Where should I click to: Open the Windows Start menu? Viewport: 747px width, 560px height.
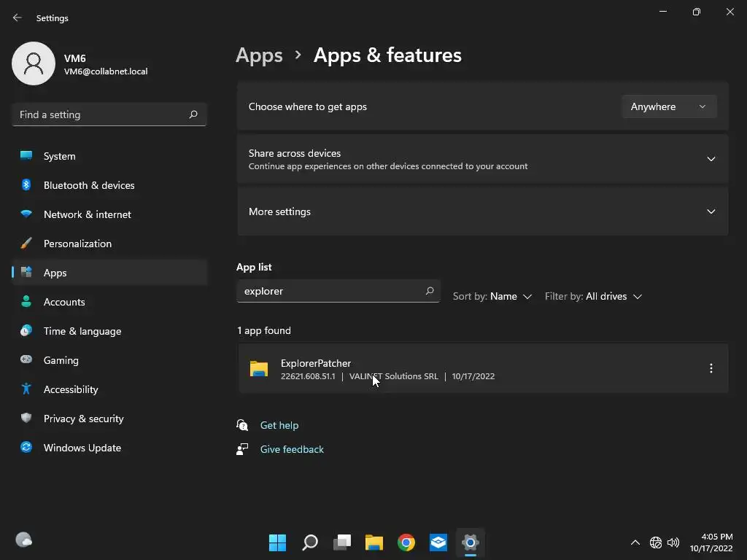point(277,542)
